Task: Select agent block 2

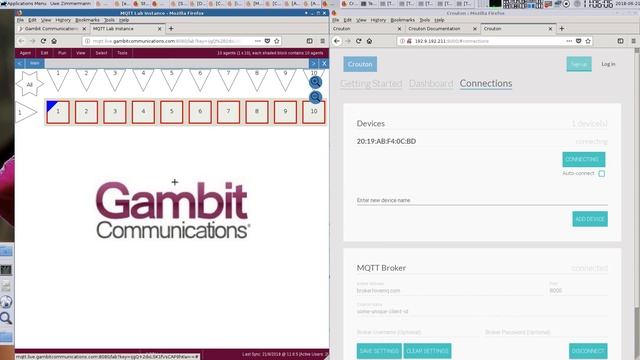Action: (x=86, y=112)
